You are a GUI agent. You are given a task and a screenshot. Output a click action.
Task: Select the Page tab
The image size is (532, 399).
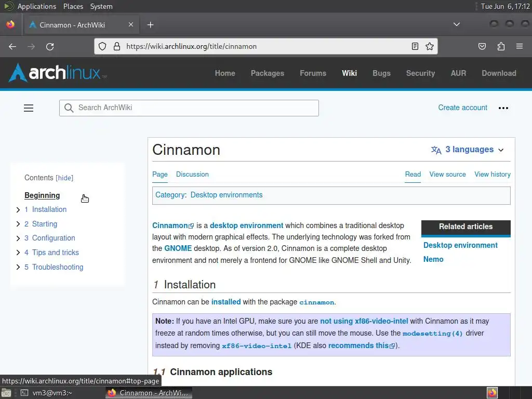(160, 175)
